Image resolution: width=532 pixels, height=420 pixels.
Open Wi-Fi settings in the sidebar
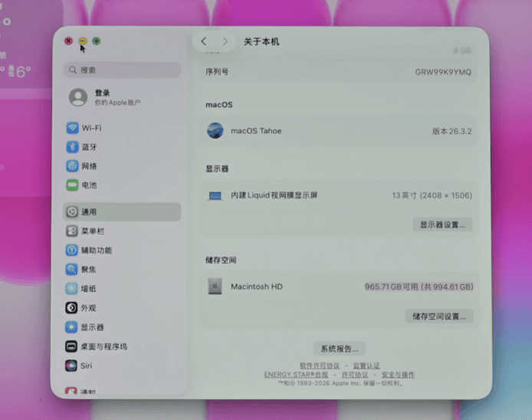tap(91, 128)
